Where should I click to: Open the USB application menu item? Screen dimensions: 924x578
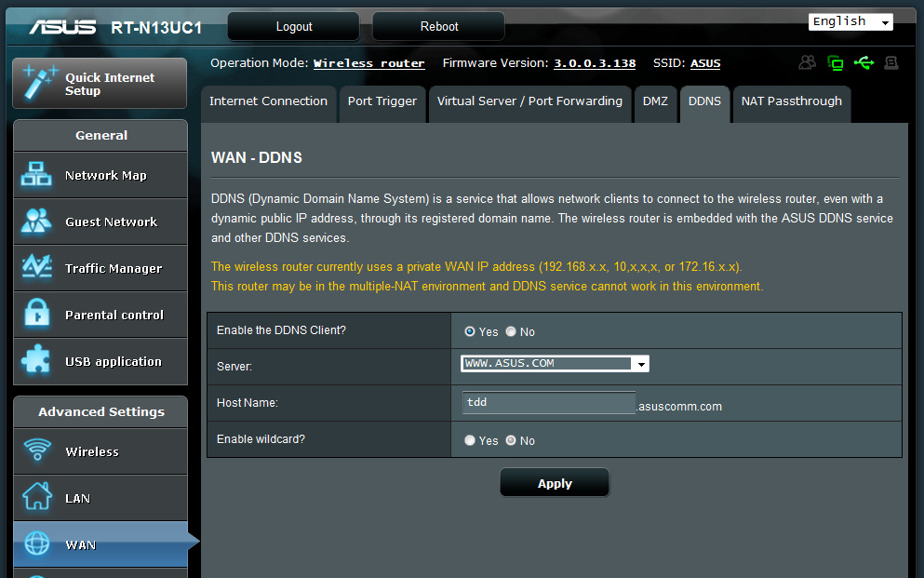point(100,361)
